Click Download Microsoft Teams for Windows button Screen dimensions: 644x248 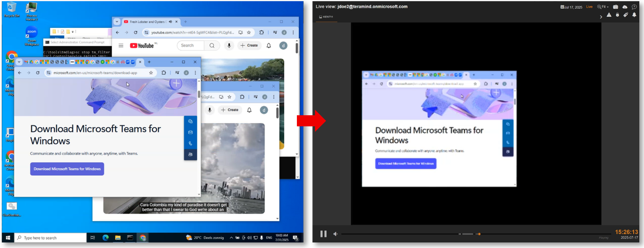(67, 169)
